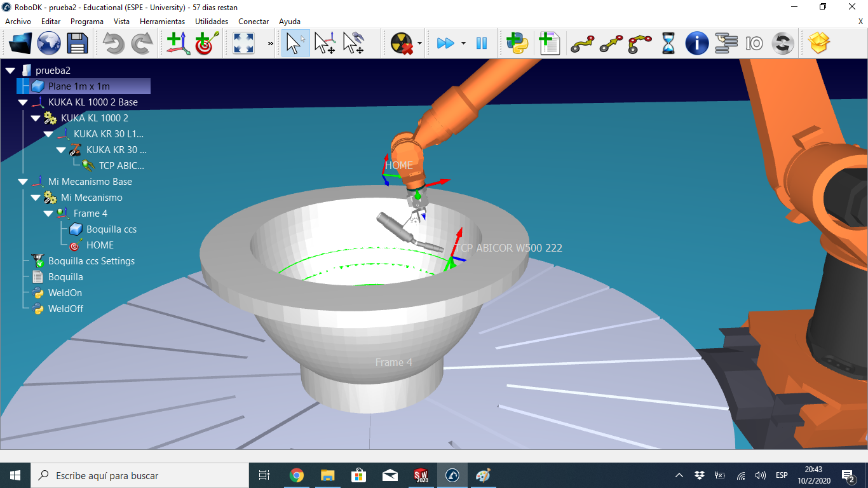The width and height of the screenshot is (868, 488).
Task: Open the Herramientas menu
Action: point(162,22)
